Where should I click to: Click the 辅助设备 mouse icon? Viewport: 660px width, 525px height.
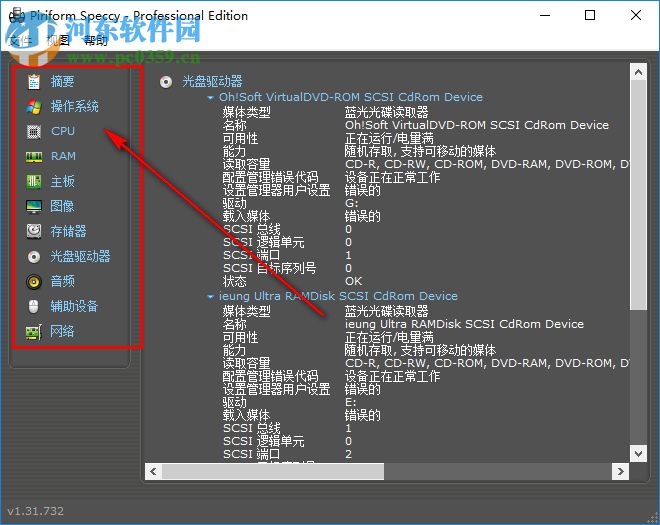point(34,306)
